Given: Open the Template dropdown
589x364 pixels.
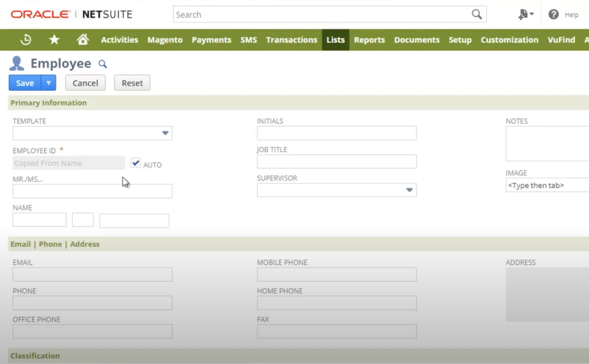Looking at the screenshot, I should [165, 133].
